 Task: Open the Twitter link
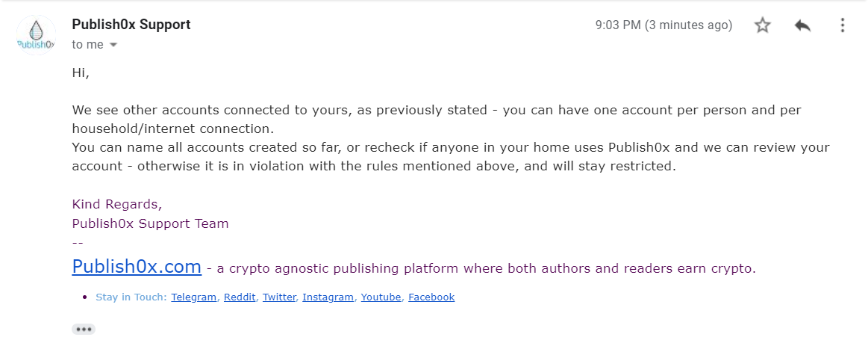coord(279,297)
